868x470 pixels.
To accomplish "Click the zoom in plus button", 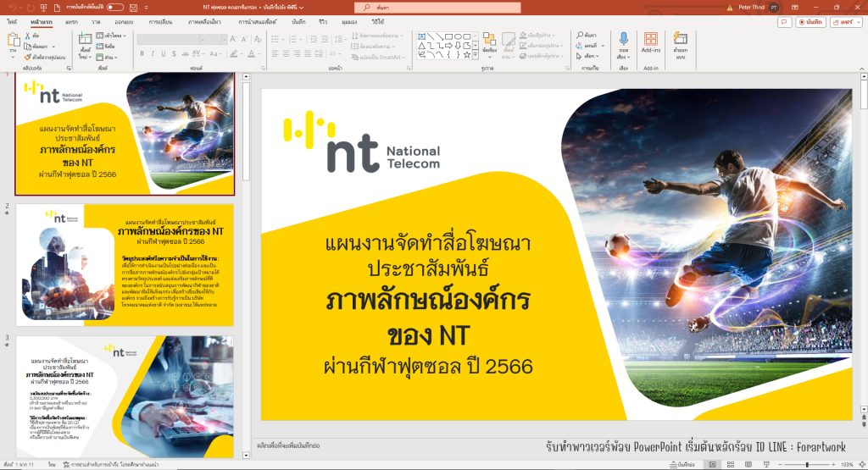I will (835, 464).
